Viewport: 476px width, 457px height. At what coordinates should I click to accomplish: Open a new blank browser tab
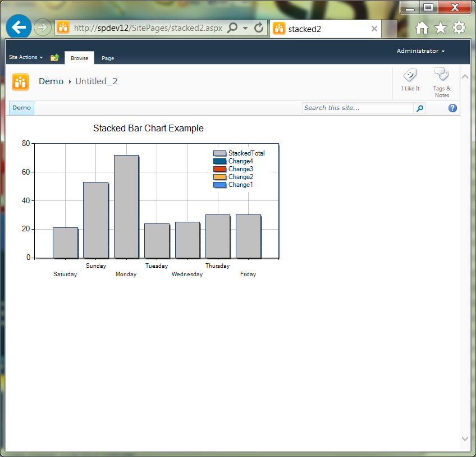(390, 29)
